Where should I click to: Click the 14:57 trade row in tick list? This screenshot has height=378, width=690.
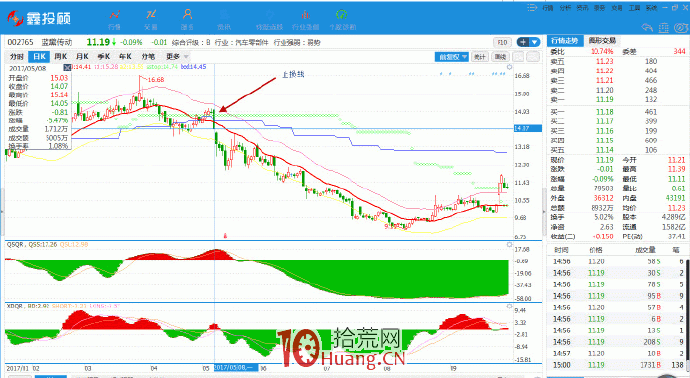pyautogui.click(x=617, y=353)
